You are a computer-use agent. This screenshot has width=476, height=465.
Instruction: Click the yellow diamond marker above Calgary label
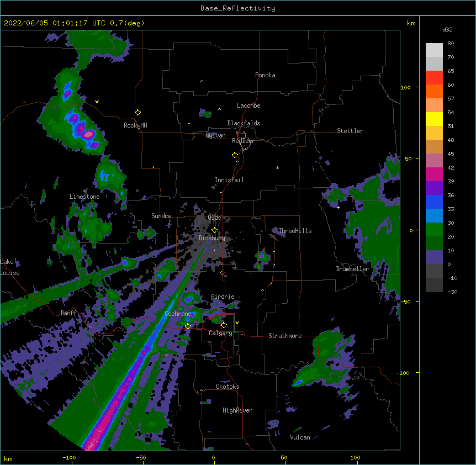click(x=224, y=325)
